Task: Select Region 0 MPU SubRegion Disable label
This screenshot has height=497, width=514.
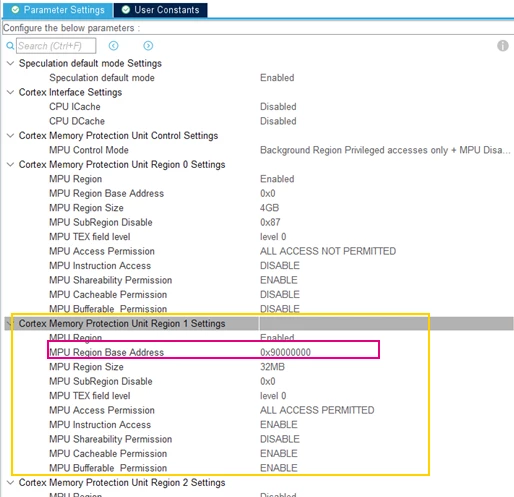Action: tap(101, 222)
